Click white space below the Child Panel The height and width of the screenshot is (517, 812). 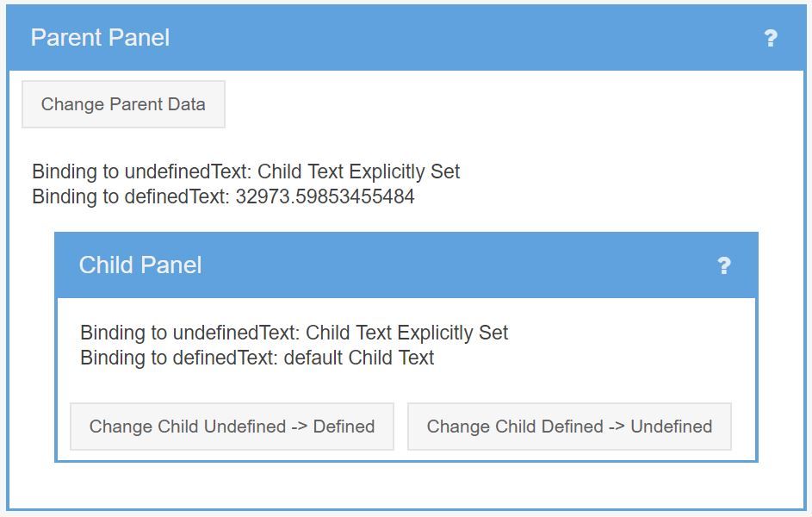406,484
